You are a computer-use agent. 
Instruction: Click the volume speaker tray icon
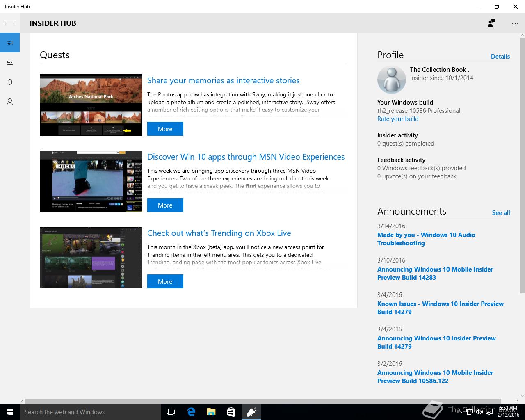click(479, 412)
